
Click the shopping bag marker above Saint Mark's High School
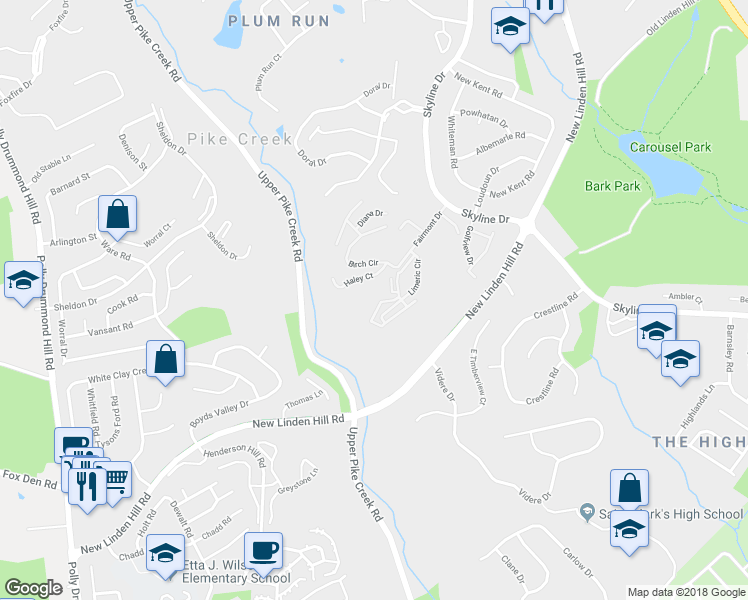[629, 489]
